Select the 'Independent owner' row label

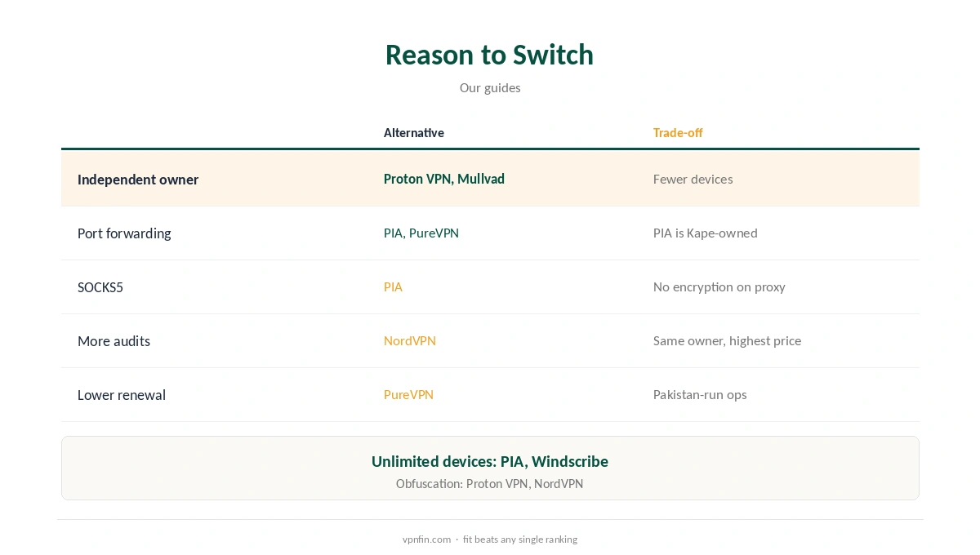[x=138, y=180]
